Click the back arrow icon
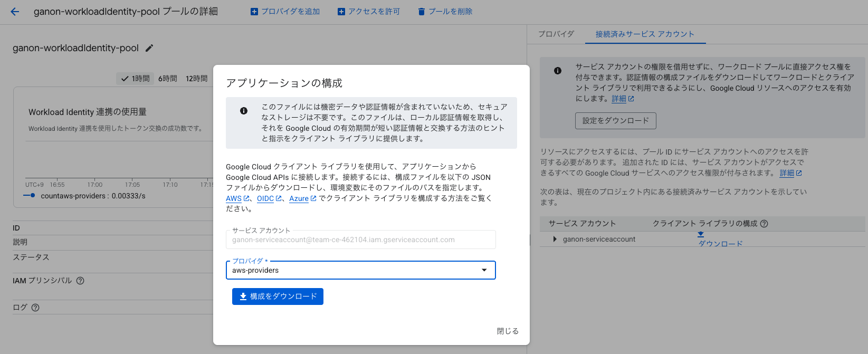Screen dimensions: 868x354 click(x=15, y=12)
